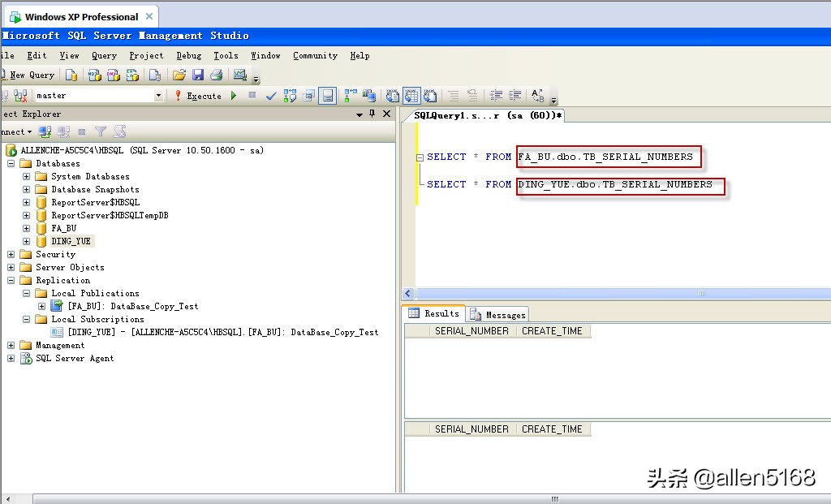This screenshot has height=504, width=831.
Task: Switch results output to grid mode
Action: point(411,95)
